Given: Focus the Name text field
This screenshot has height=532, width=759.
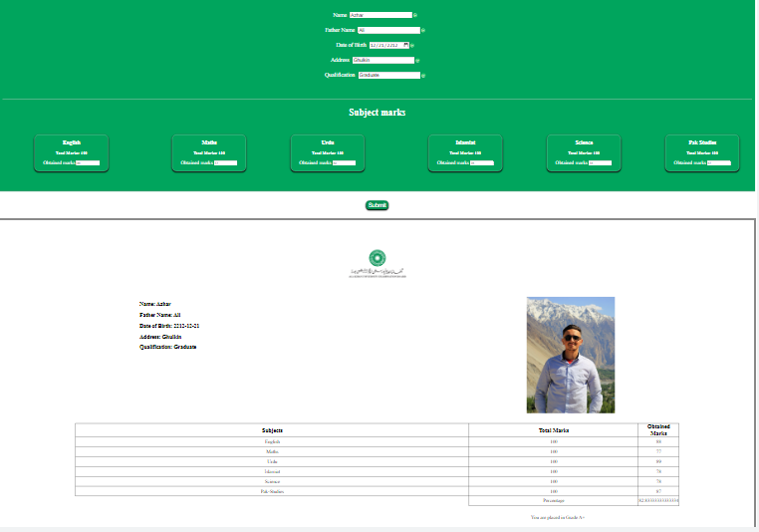Looking at the screenshot, I should [x=380, y=15].
